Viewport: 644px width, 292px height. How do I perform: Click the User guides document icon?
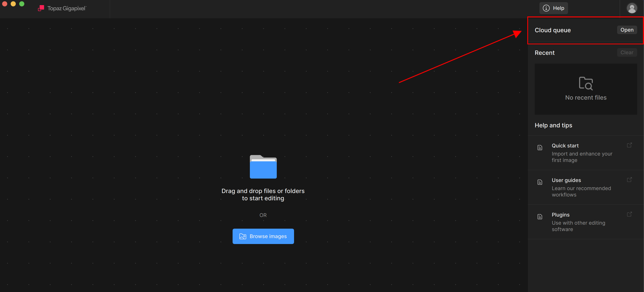tap(540, 182)
